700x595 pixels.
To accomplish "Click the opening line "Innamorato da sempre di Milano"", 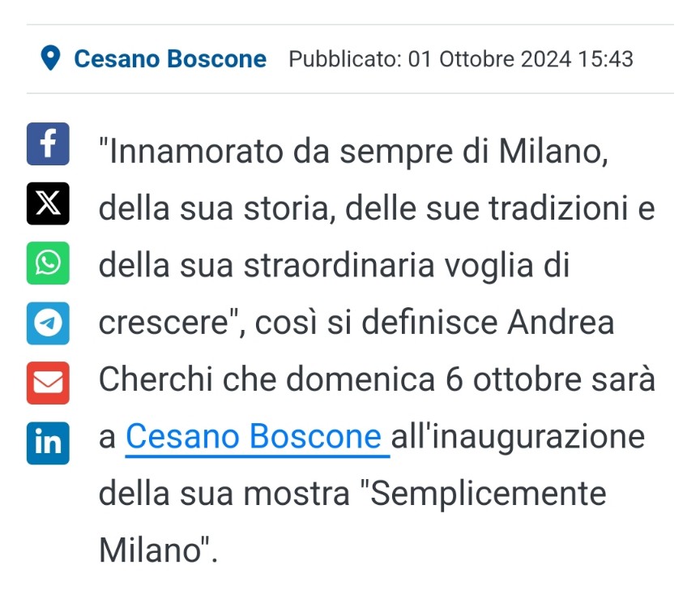I will 352,151.
